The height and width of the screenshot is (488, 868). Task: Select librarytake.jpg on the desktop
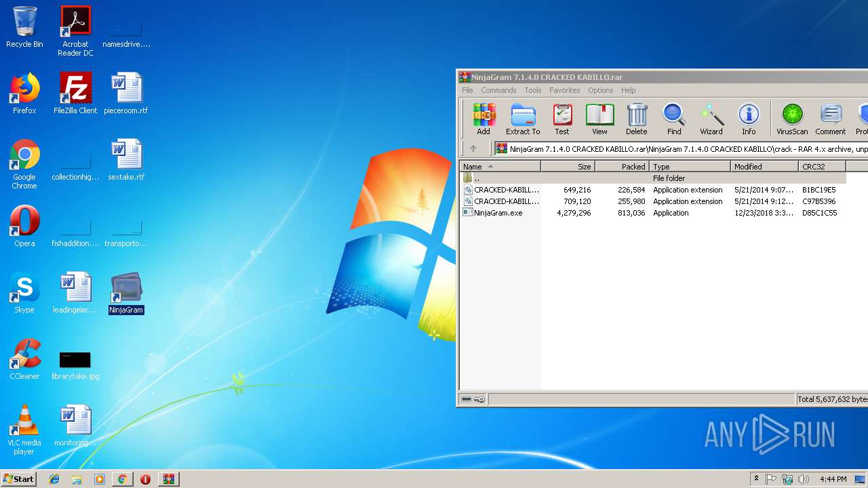75,365
